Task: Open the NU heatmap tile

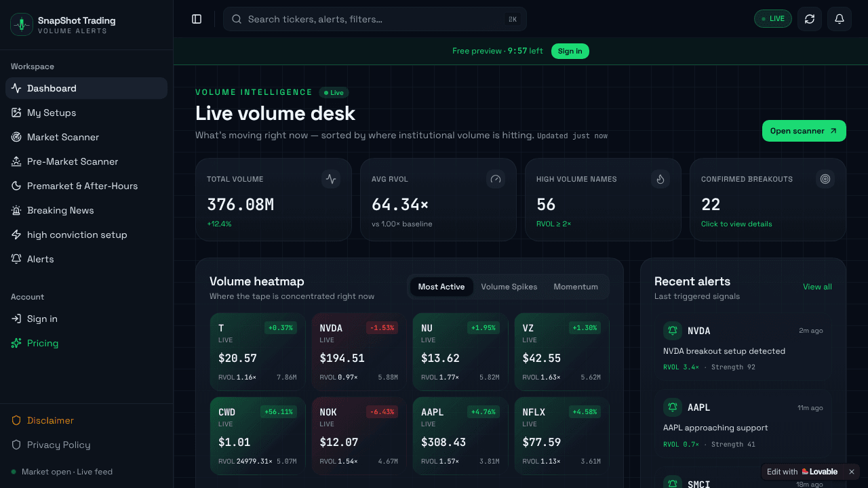Action: [460, 352]
